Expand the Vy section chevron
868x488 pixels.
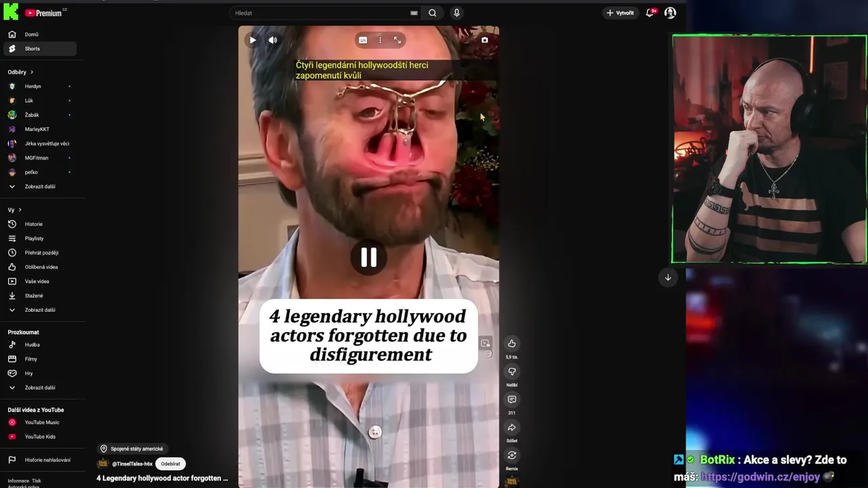point(20,210)
